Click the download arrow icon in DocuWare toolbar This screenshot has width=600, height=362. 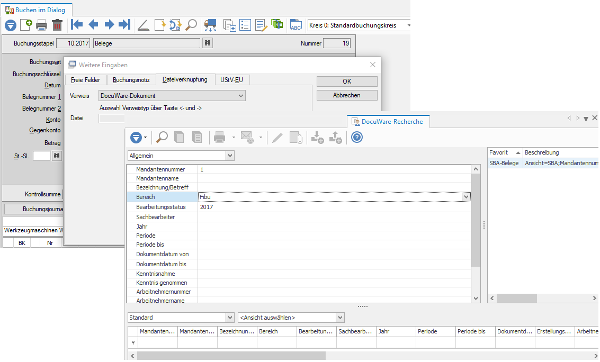click(317, 137)
